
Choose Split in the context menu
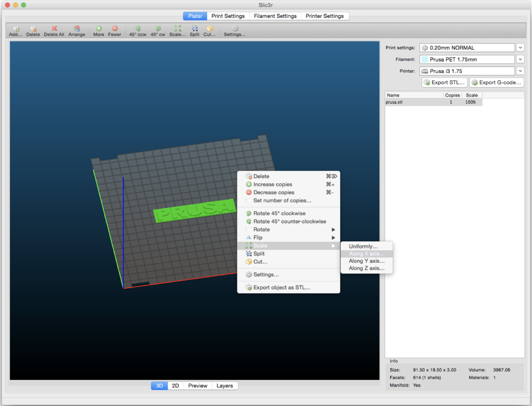(288, 254)
